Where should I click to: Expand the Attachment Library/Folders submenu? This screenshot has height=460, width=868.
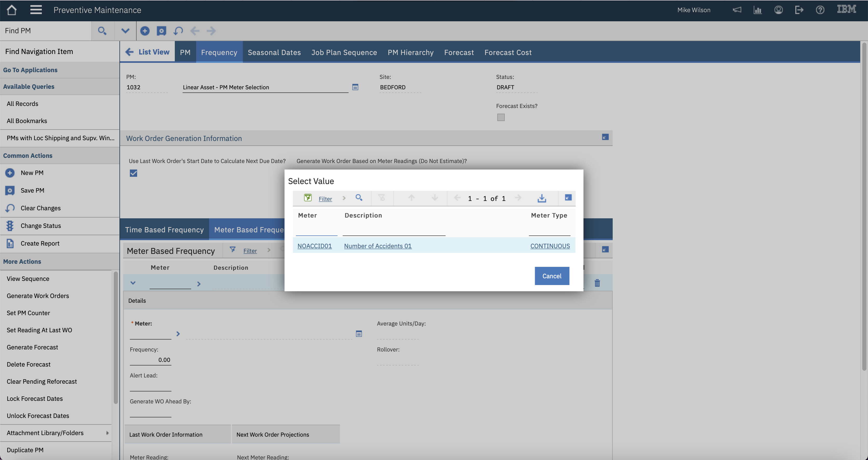107,433
